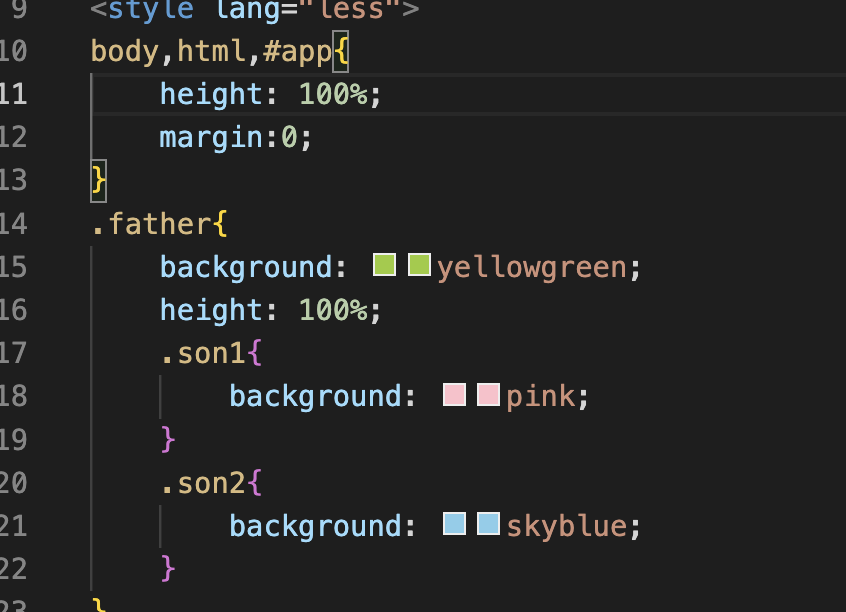Click the second skyblue swatch beside skyblue

pyautogui.click(x=488, y=524)
